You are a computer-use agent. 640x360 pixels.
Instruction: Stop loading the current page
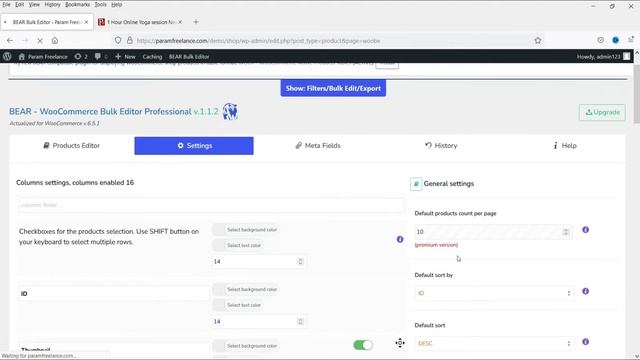pos(40,40)
